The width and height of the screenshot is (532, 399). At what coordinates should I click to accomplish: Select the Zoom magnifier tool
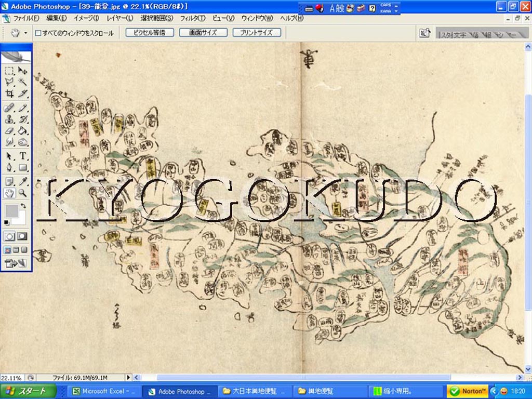(x=22, y=193)
